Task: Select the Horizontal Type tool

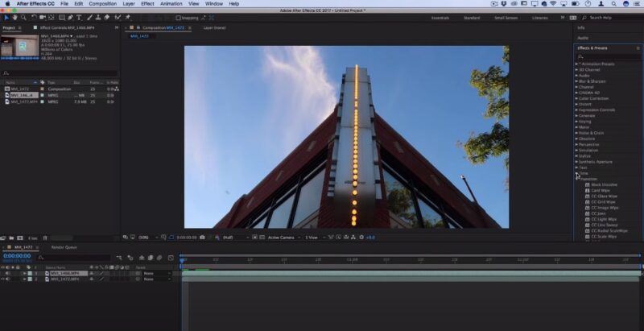Action: 79,18
